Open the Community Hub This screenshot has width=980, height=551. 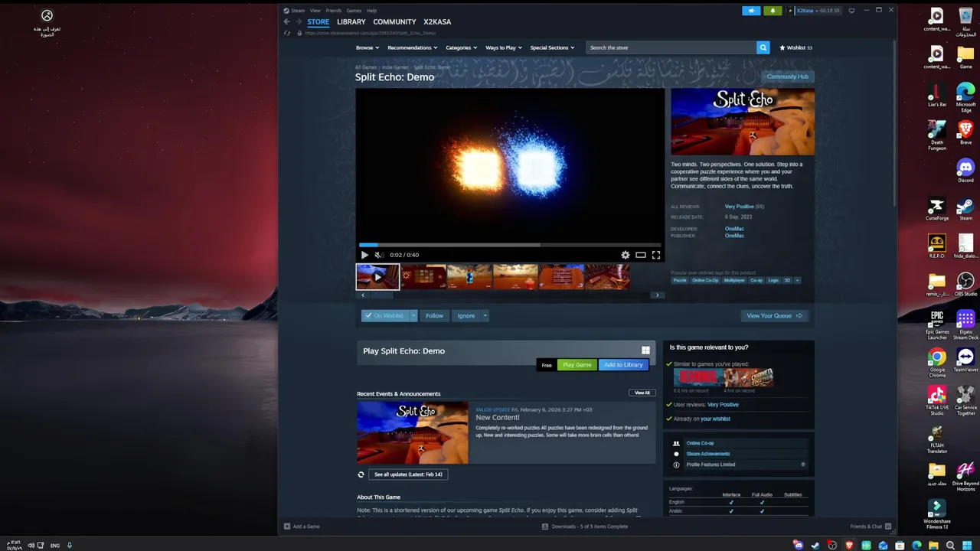click(788, 77)
